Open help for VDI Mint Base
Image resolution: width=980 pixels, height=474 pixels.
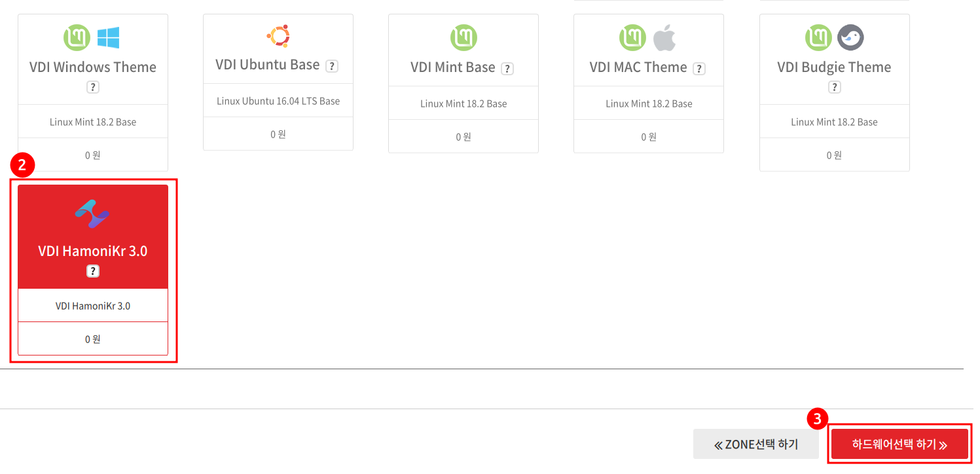point(507,69)
